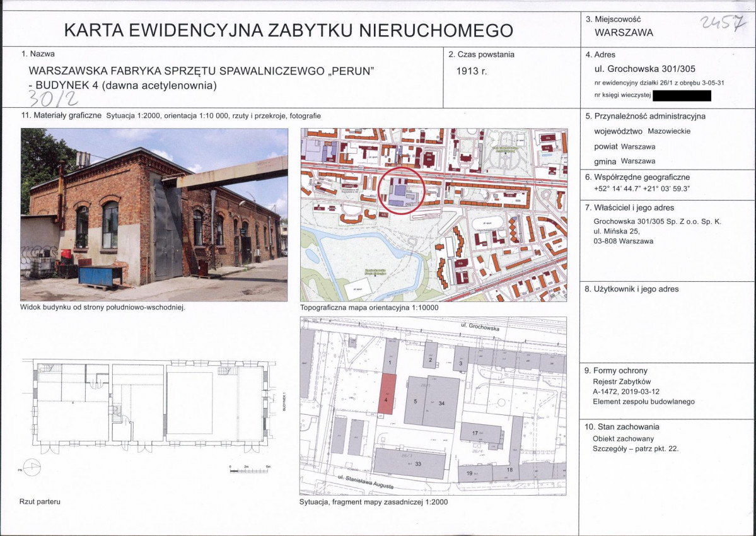Click the scale bar on the floor plan

click(250, 470)
